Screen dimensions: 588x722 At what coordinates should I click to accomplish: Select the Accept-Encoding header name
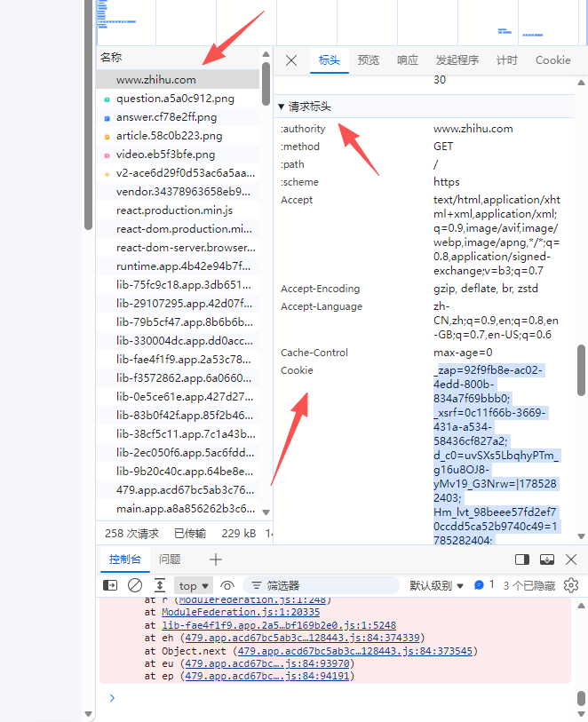click(321, 289)
